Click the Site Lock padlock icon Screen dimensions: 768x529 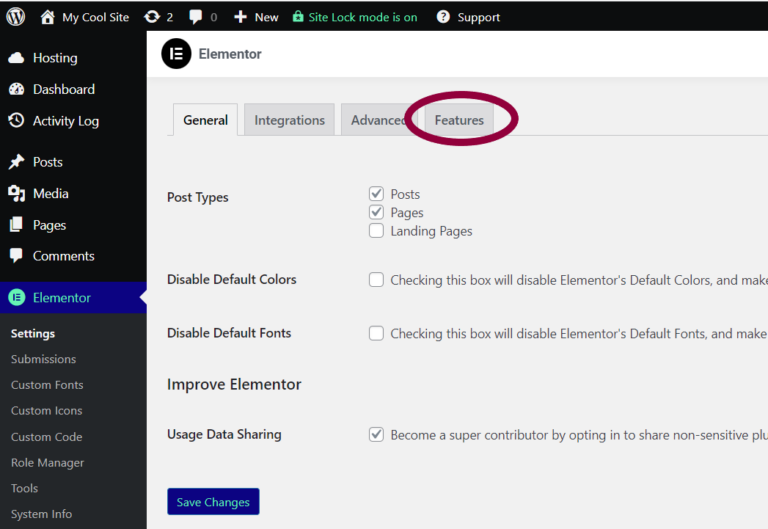coord(298,17)
